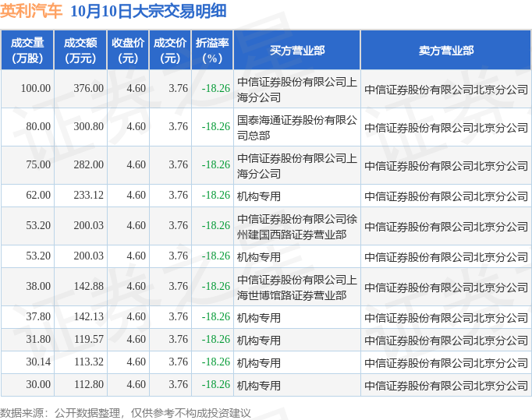Image resolution: width=532 pixels, height=420 pixels.
Task: Click the 112.80 amount cell in last row
Action: click(88, 385)
